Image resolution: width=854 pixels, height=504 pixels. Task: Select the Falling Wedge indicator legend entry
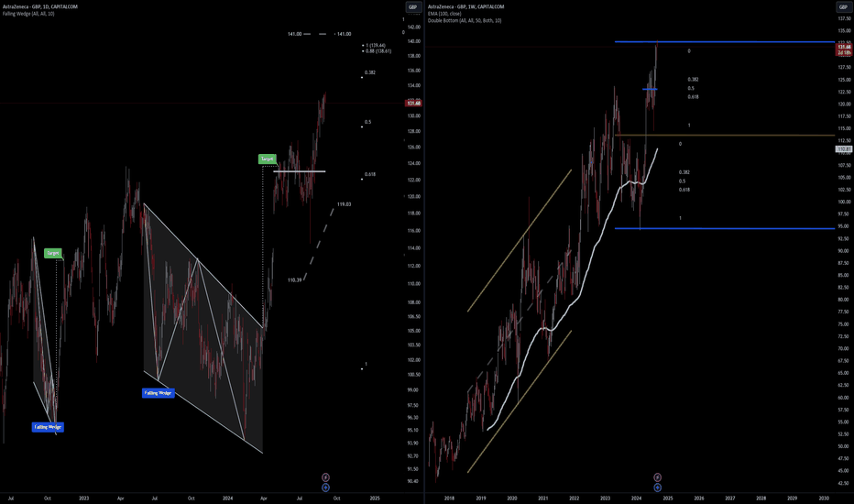click(x=28, y=14)
